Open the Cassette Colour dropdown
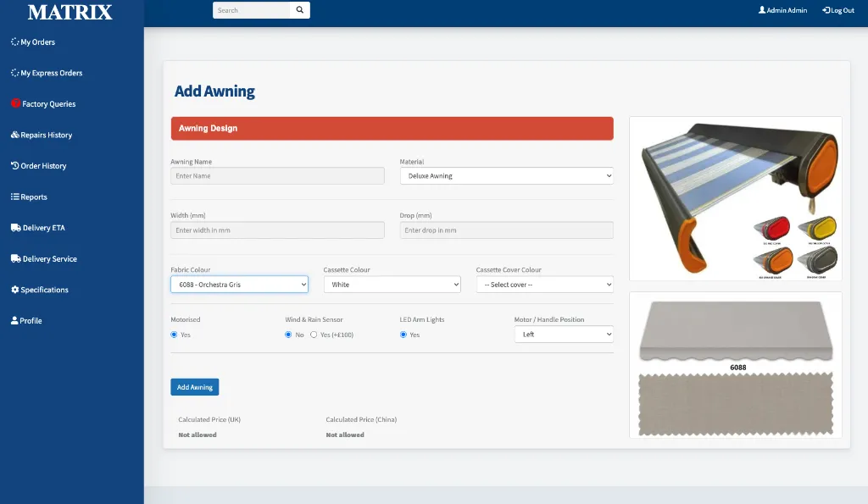This screenshot has width=868, height=504. [x=392, y=285]
